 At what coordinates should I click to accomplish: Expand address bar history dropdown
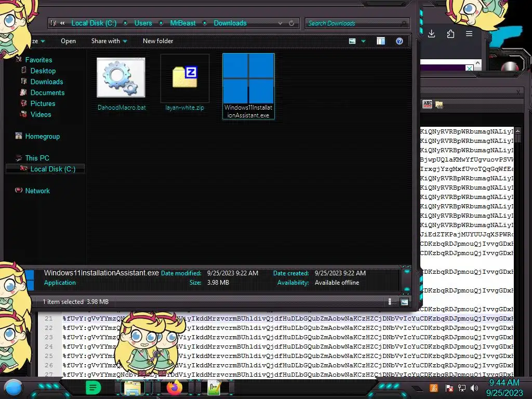pos(280,23)
